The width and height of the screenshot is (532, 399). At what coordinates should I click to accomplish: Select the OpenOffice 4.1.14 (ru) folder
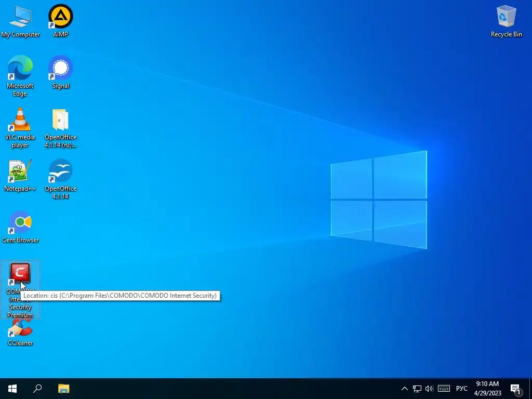[x=60, y=128]
